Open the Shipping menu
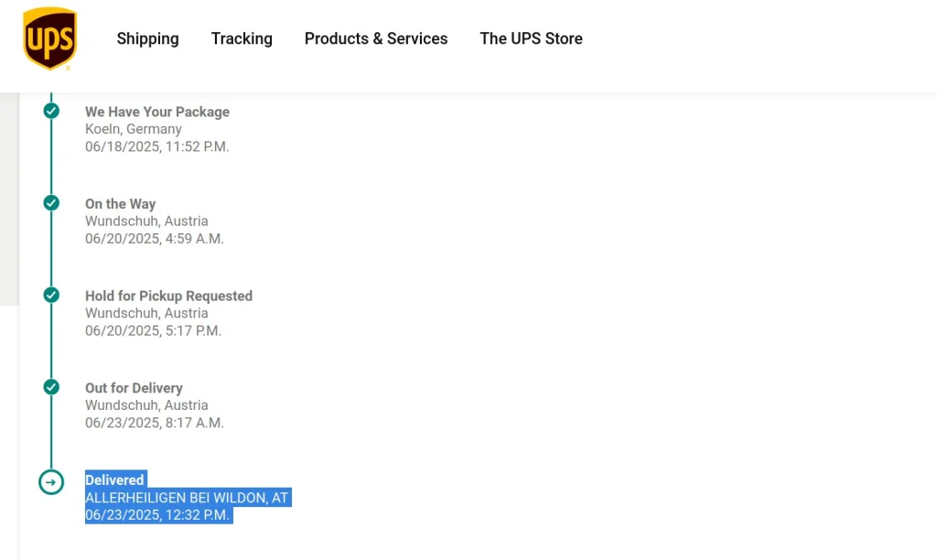 [147, 38]
